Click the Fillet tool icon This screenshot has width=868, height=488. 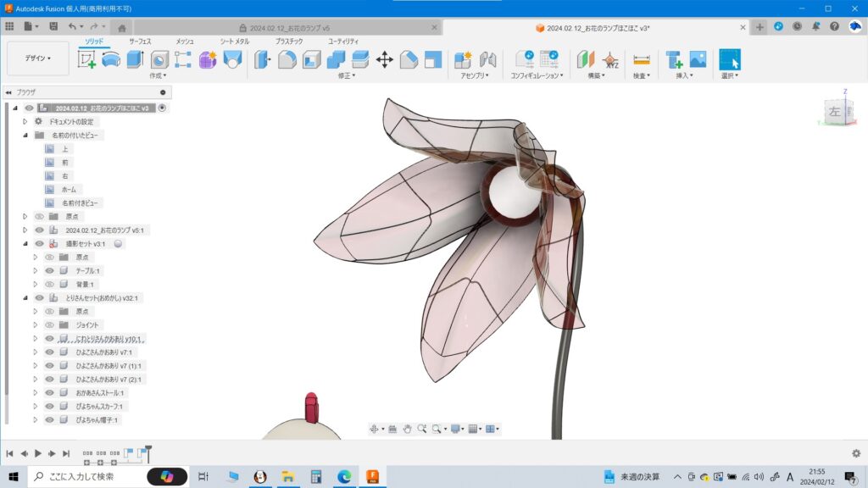(287, 59)
